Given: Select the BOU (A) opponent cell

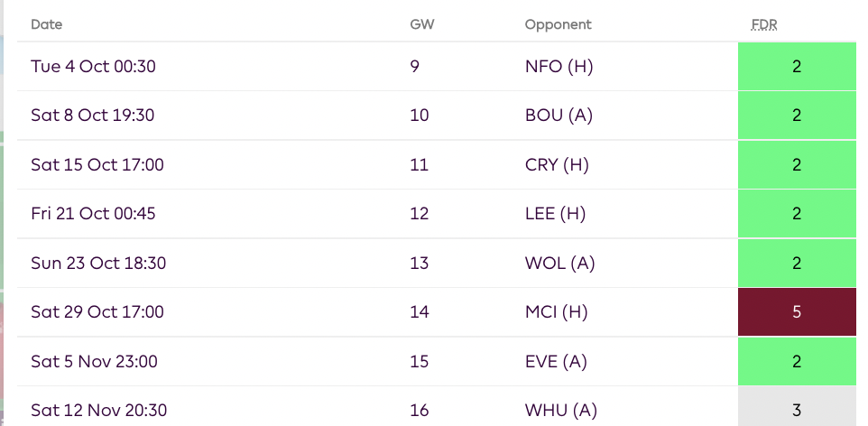Looking at the screenshot, I should point(559,116).
